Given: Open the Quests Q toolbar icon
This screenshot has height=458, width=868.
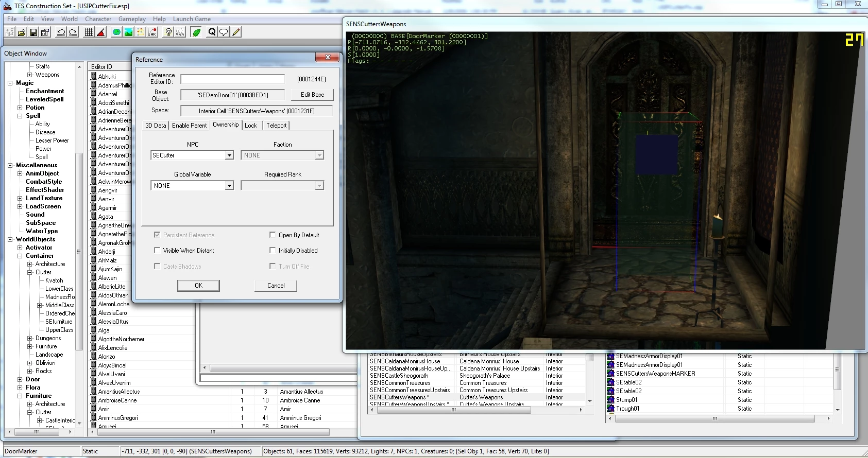Looking at the screenshot, I should coord(212,32).
